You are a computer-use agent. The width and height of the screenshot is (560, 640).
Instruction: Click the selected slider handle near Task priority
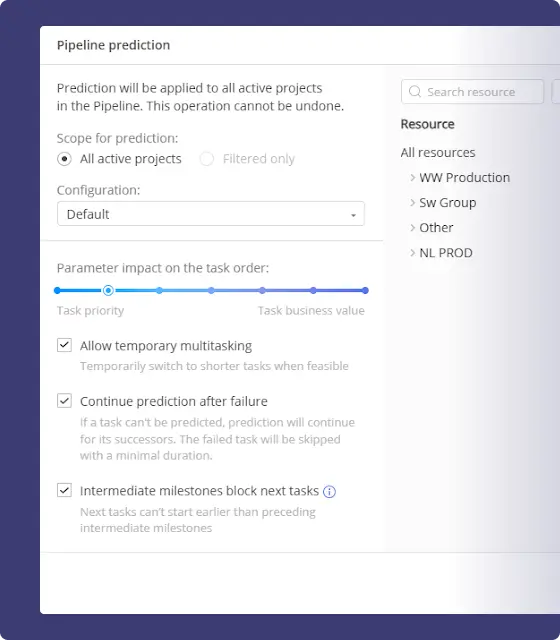coord(108,290)
